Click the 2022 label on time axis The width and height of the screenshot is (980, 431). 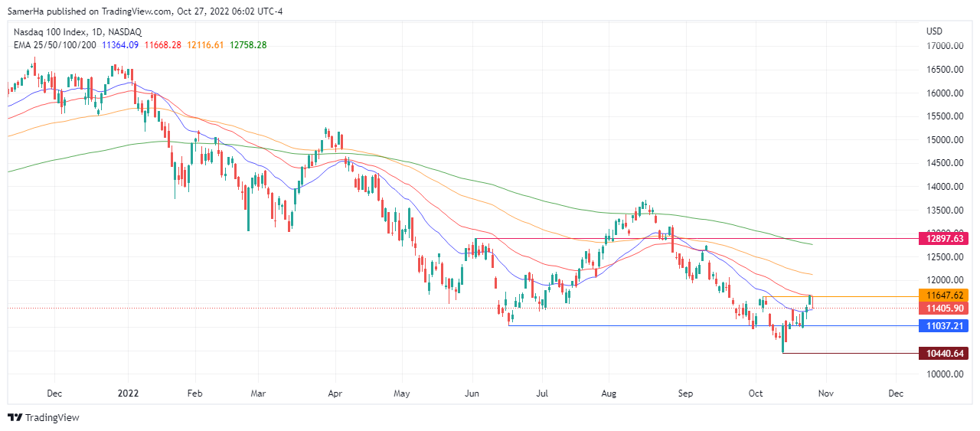tap(129, 393)
